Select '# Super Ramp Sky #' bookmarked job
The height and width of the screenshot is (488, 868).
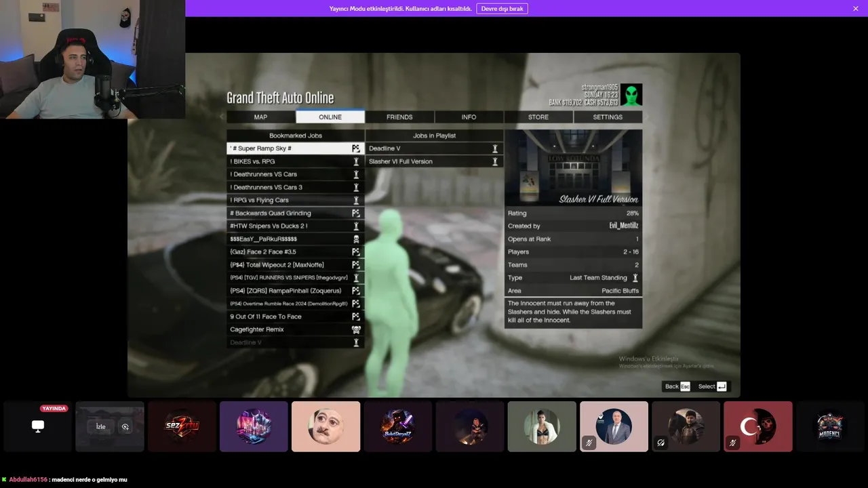coord(295,148)
